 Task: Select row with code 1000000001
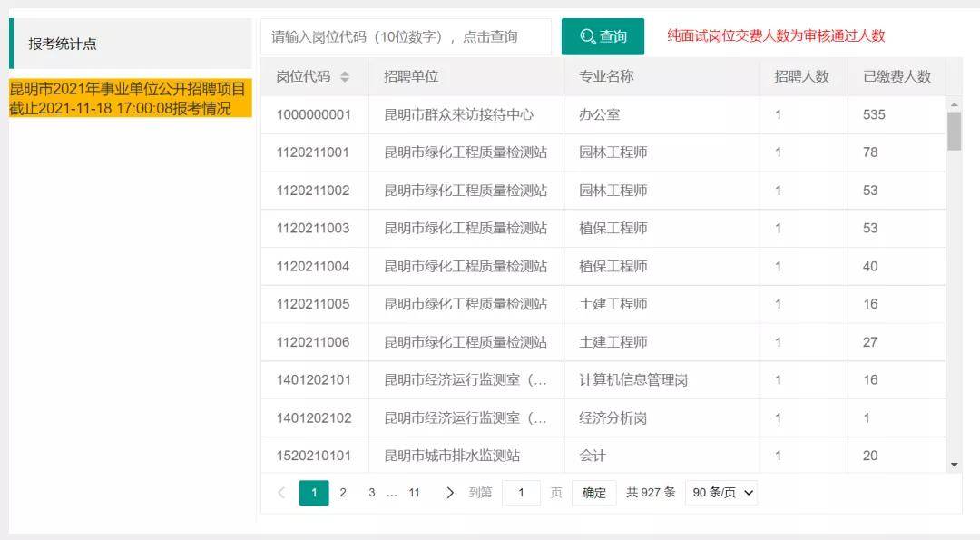[603, 115]
